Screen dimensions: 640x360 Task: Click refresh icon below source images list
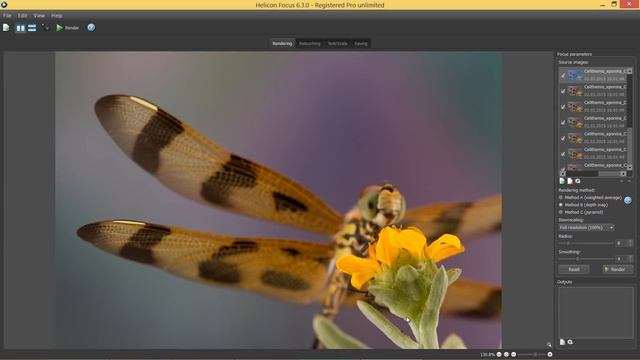click(x=578, y=181)
